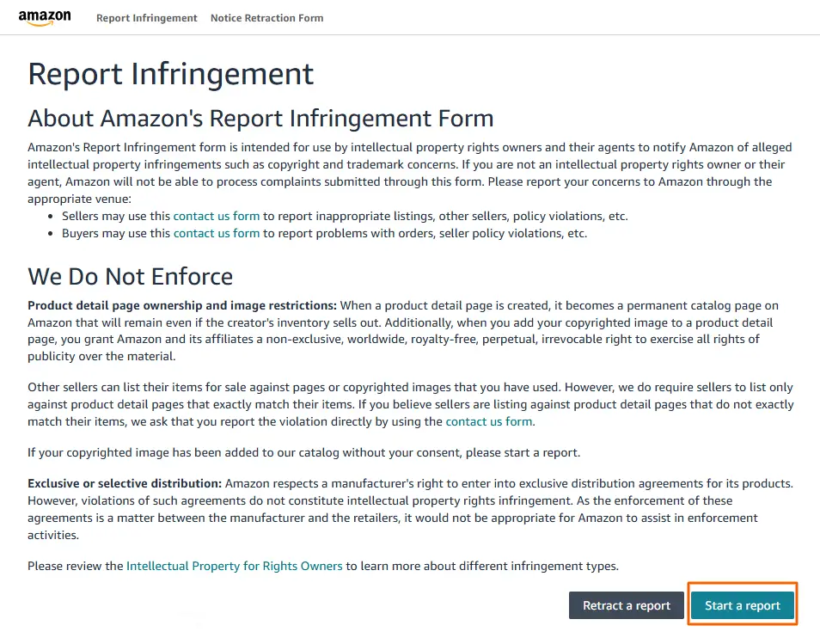The image size is (820, 644).
Task: Learn about infringement types via rights owners link
Action: (x=232, y=566)
